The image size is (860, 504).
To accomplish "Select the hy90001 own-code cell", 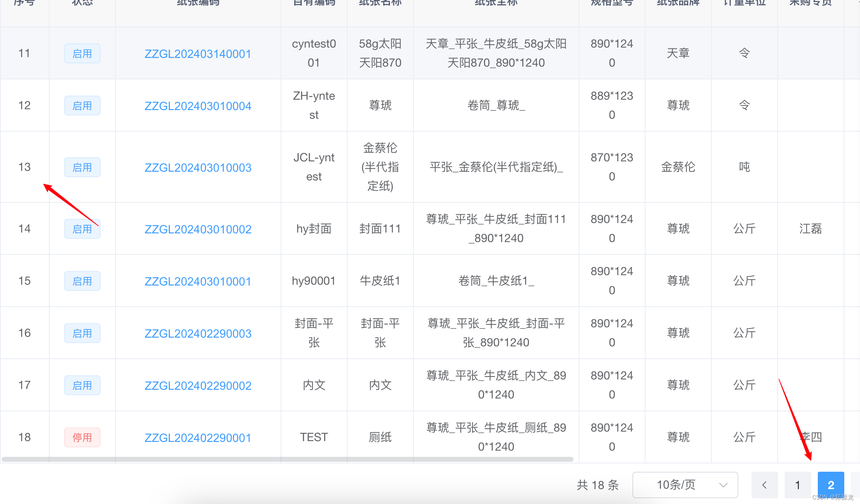I will tap(314, 281).
